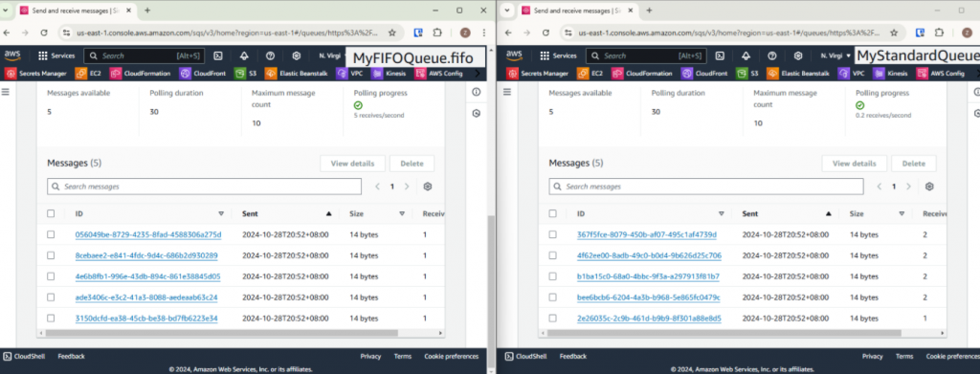The image size is (980, 374).
Task: Expand N. Virginia region selector in left window
Action: 332,55
